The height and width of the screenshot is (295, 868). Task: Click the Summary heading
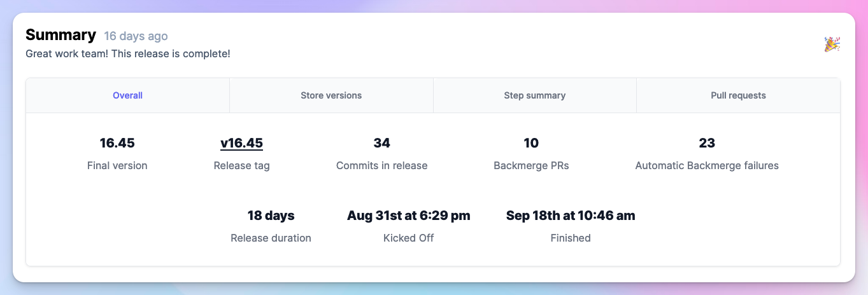tap(61, 35)
